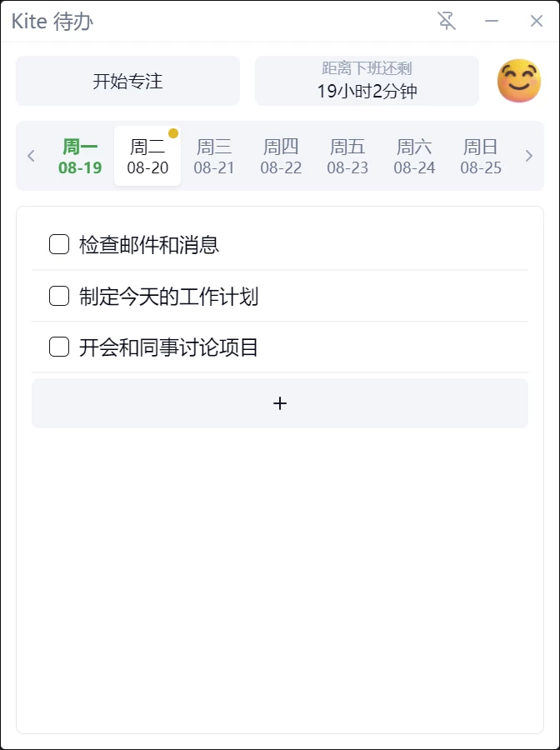
Task: Switch to the 周一 08-19 tab
Action: click(x=80, y=156)
